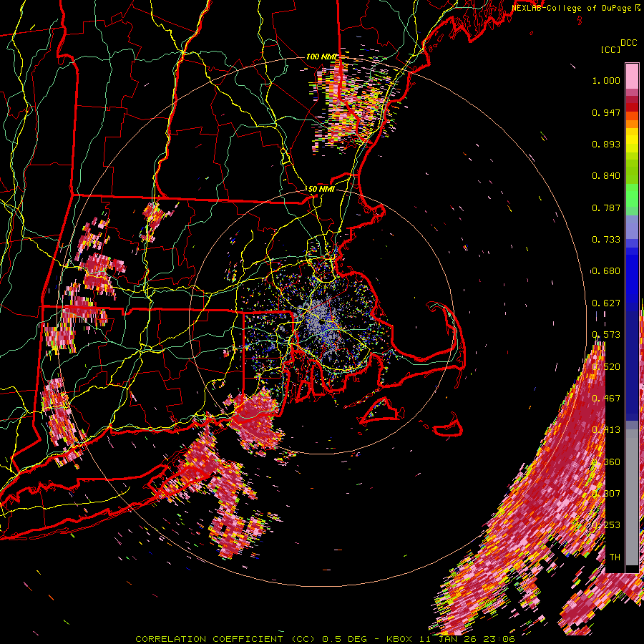Viewport: 644px width, 644px height.
Task: Click the gray lower segment of the color bar
Action: [x=632, y=497]
